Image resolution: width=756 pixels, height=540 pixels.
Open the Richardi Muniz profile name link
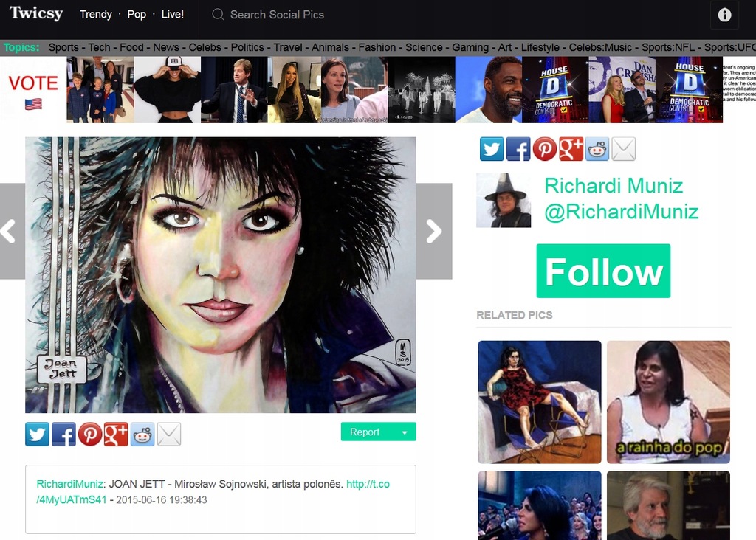pos(614,185)
